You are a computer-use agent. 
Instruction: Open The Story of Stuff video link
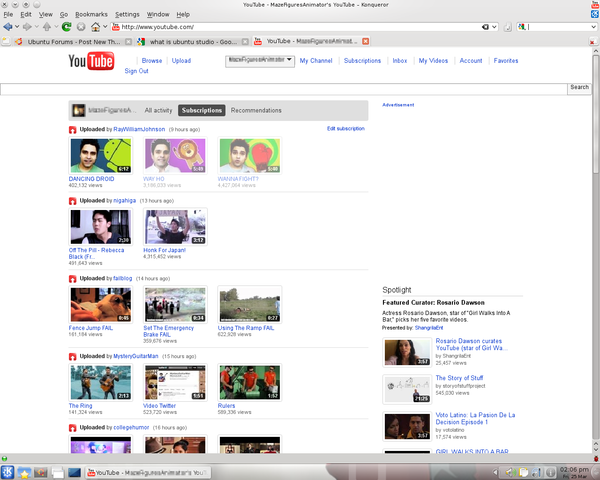click(459, 378)
